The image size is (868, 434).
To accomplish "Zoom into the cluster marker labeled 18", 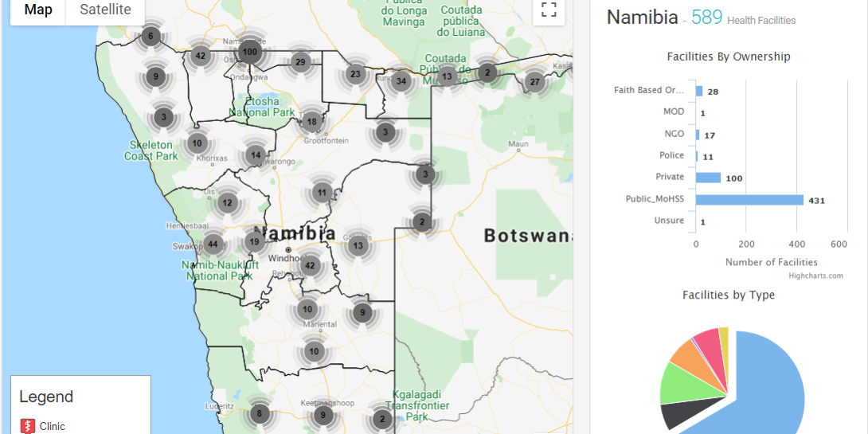I will point(311,122).
